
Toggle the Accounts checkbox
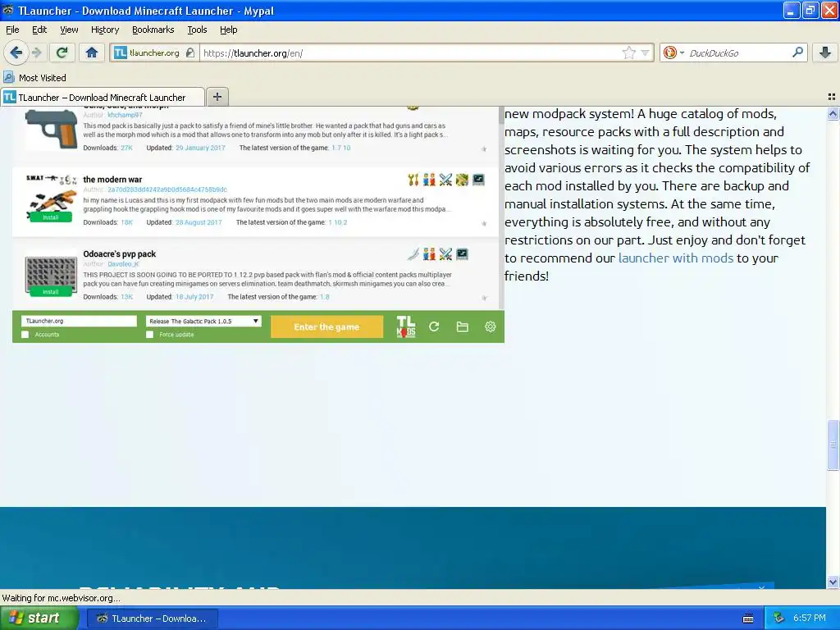pyautogui.click(x=25, y=335)
